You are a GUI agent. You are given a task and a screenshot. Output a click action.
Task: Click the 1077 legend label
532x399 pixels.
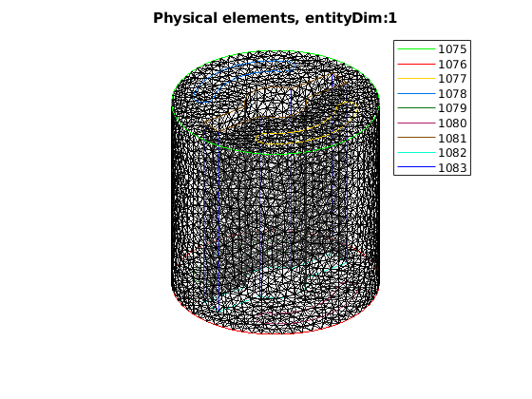452,79
